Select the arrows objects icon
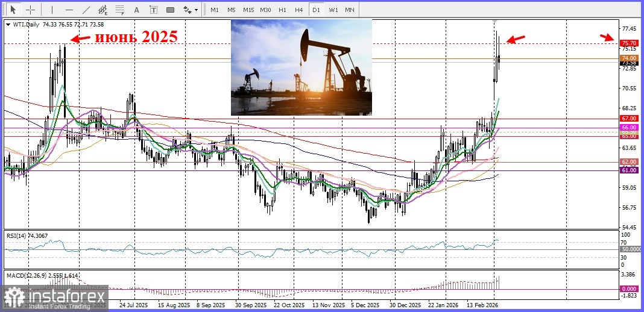Viewport: 644px width, 312px height. point(187,10)
